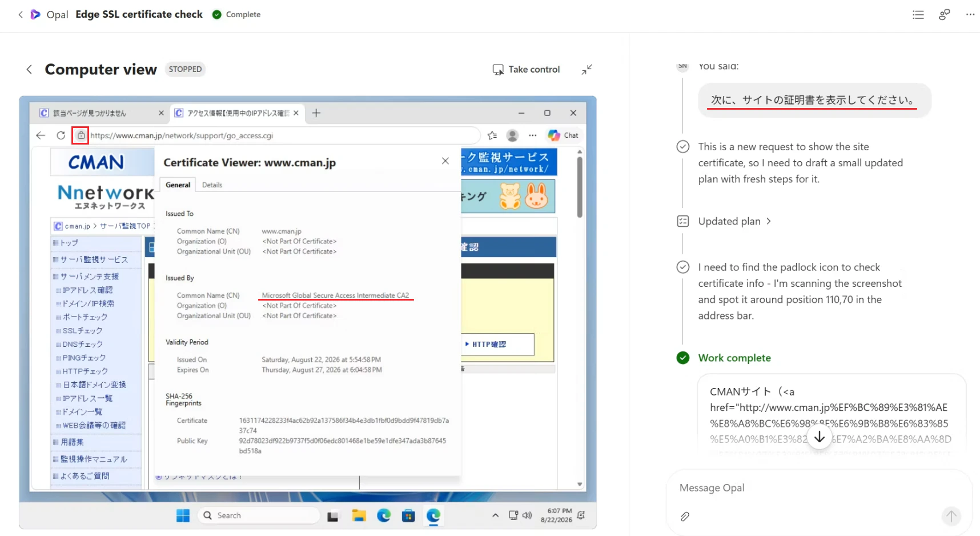Open the Windows Start menu
Image resolution: width=980 pixels, height=536 pixels.
point(183,515)
